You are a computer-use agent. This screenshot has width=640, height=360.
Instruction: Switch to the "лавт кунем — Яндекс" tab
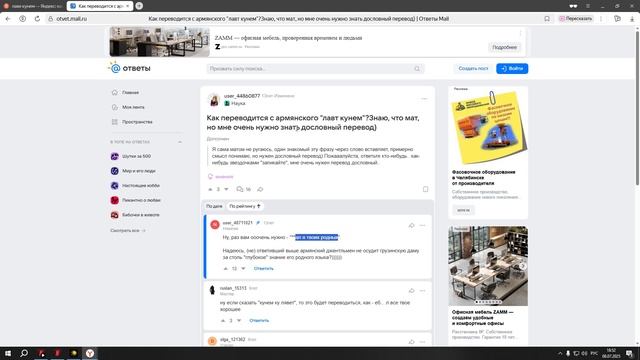[33, 6]
